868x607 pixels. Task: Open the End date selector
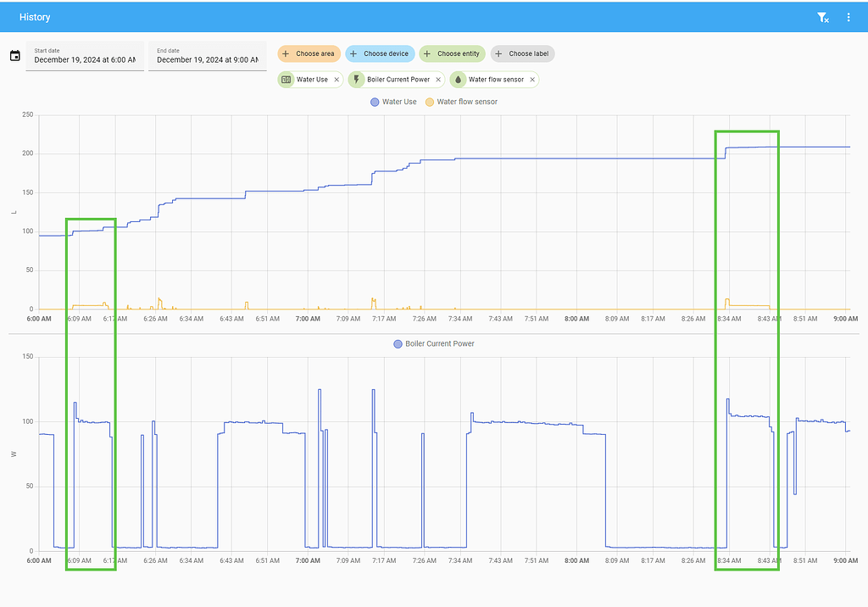tap(208, 58)
